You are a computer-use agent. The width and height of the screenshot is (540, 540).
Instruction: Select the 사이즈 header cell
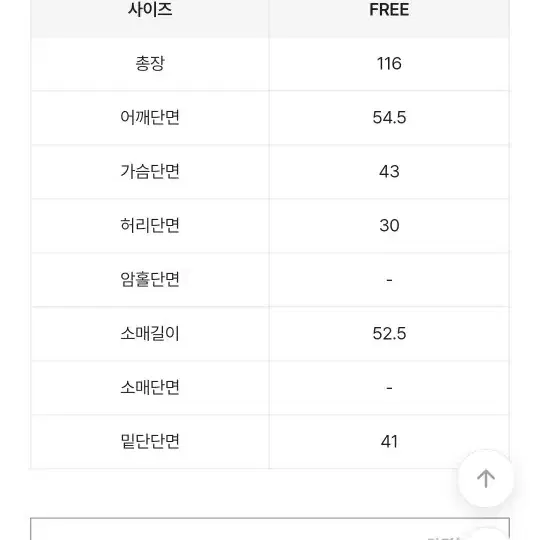click(x=150, y=10)
